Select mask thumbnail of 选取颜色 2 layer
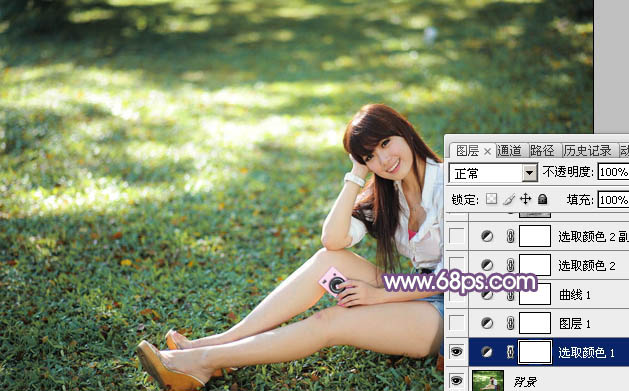 coord(535,265)
